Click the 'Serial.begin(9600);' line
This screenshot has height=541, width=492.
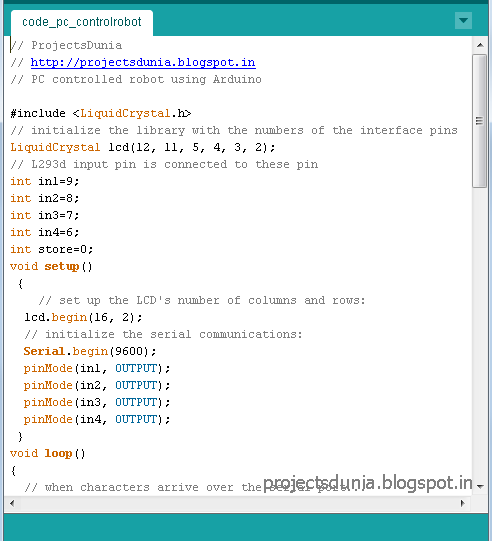90,351
